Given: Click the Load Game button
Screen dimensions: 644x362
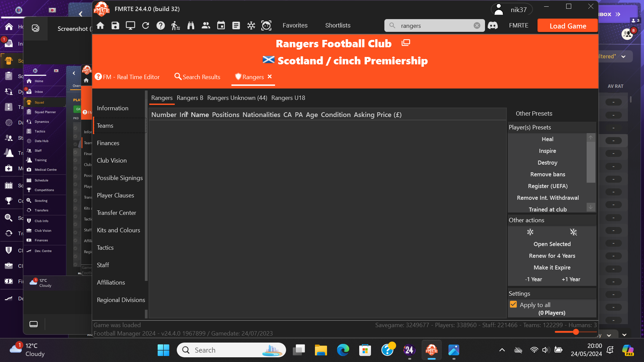Looking at the screenshot, I should [x=568, y=26].
